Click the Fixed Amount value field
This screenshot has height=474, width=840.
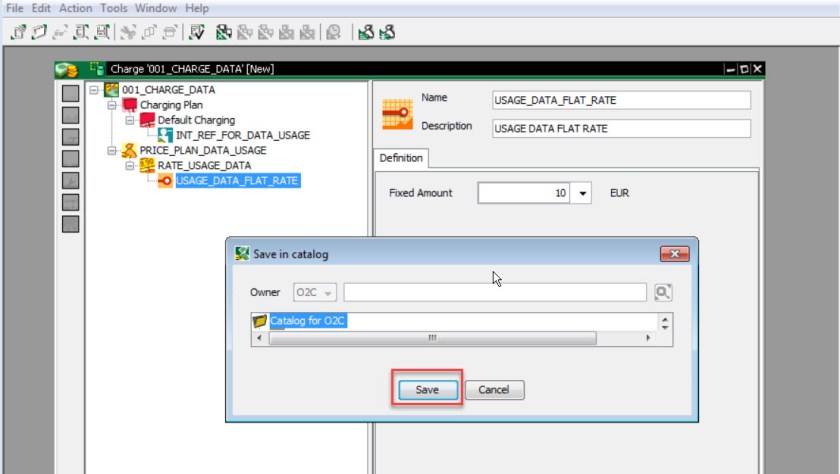tap(524, 193)
